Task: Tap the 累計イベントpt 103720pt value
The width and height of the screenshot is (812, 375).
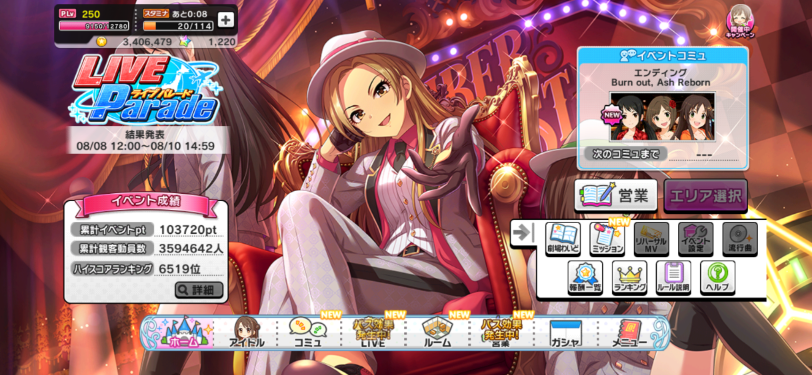Action: (187, 229)
